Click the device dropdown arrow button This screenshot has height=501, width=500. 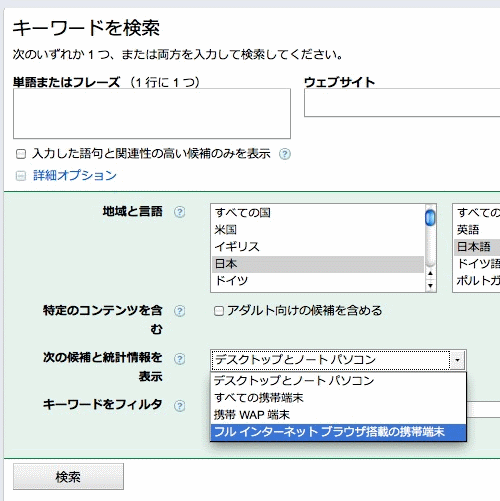click(457, 360)
